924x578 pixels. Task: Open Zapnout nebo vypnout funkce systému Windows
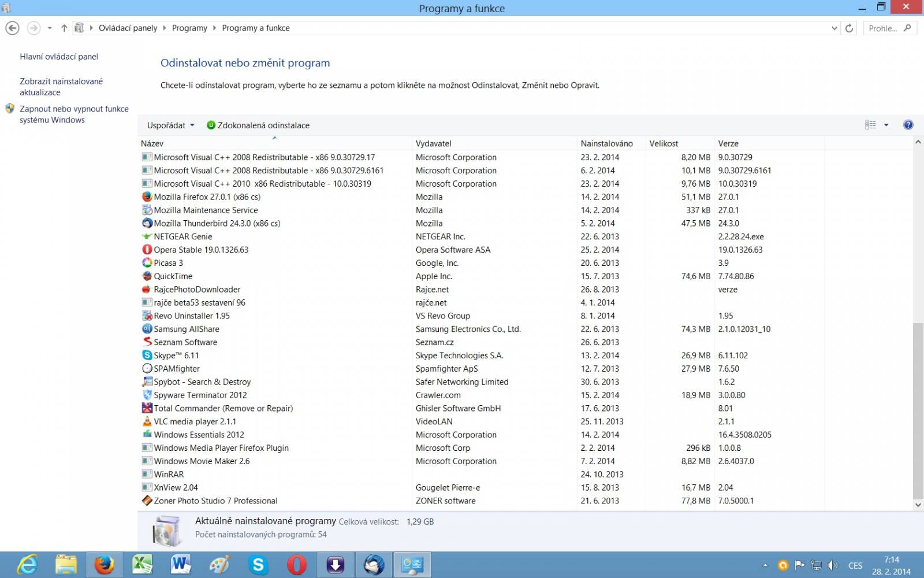pos(74,114)
